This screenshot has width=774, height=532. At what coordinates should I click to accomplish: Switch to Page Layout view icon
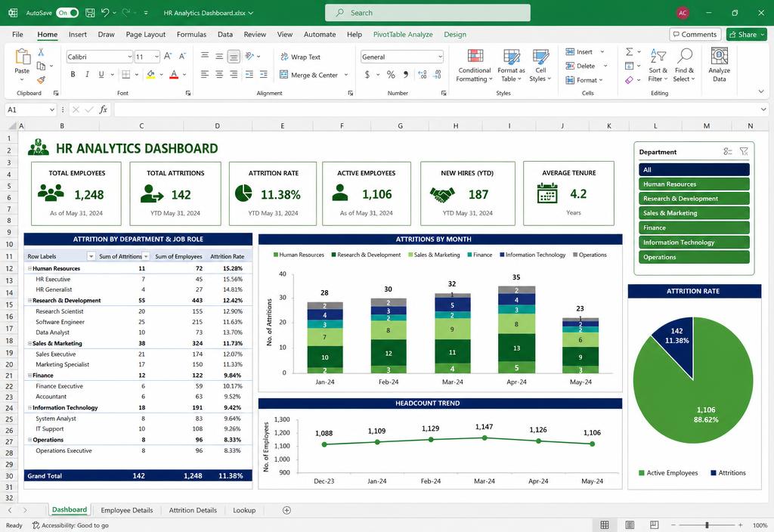(630, 525)
